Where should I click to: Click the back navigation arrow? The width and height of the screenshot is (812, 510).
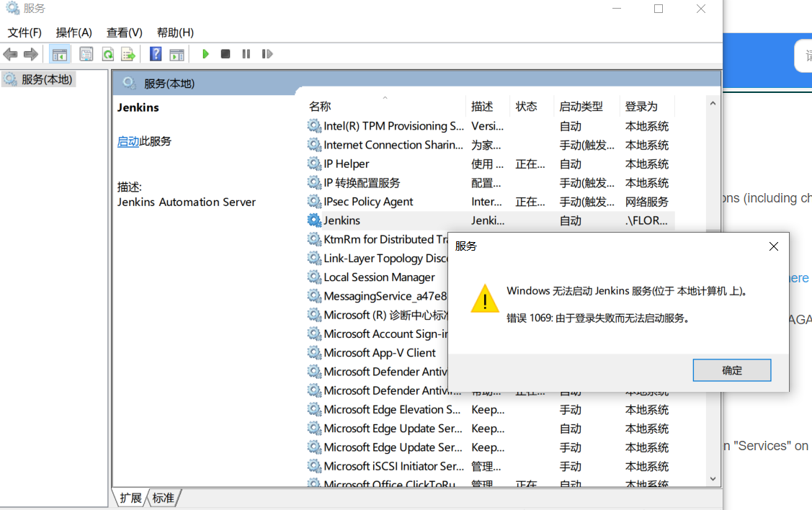click(10, 54)
